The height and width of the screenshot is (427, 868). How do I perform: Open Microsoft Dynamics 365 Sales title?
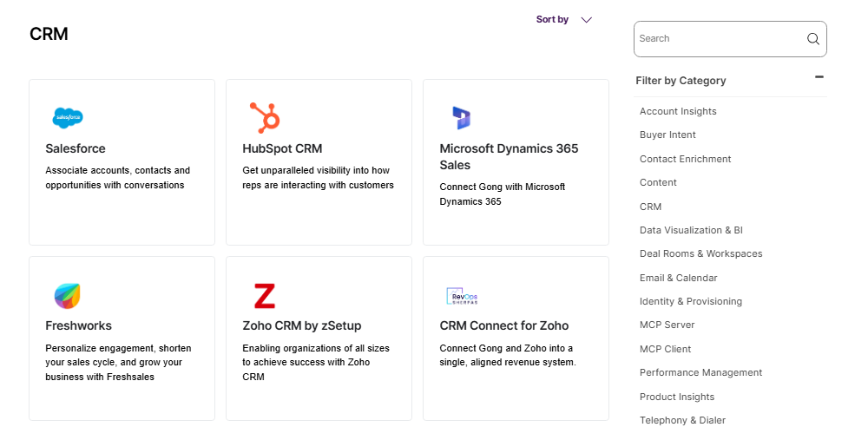click(509, 157)
